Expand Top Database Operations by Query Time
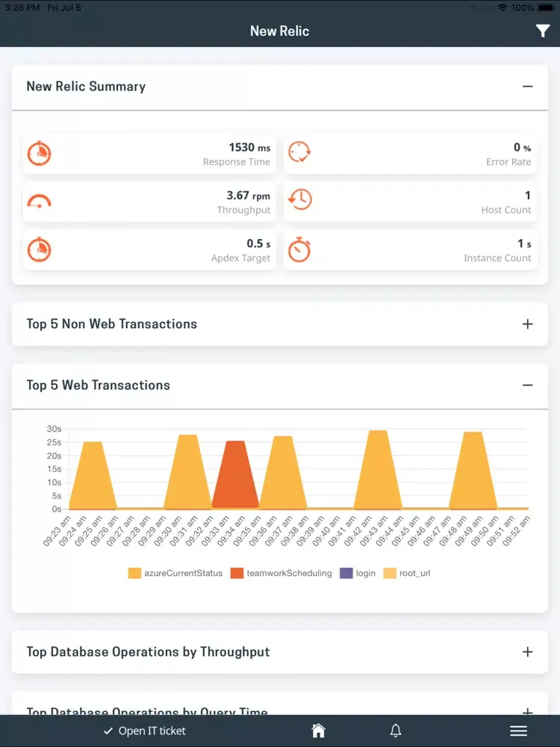Viewport: 560px width, 747px height. tap(527, 711)
